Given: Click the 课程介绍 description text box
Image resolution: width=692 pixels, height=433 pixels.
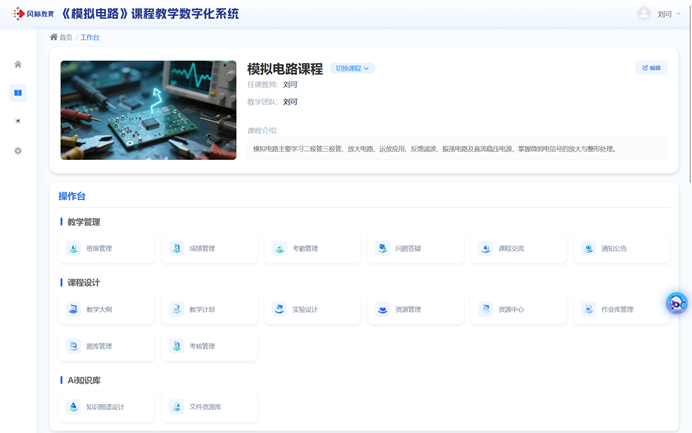Looking at the screenshot, I should 457,149.
